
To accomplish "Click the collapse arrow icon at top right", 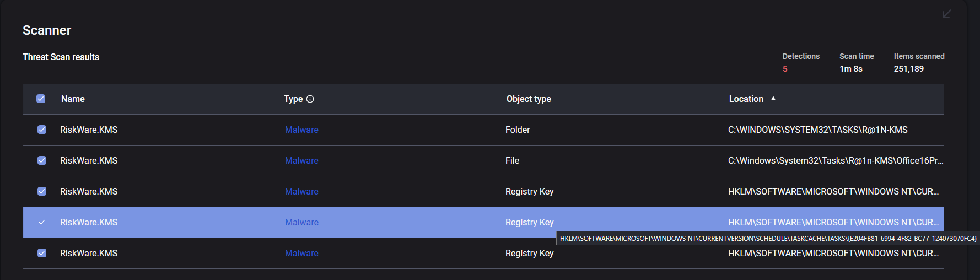I will [x=946, y=14].
